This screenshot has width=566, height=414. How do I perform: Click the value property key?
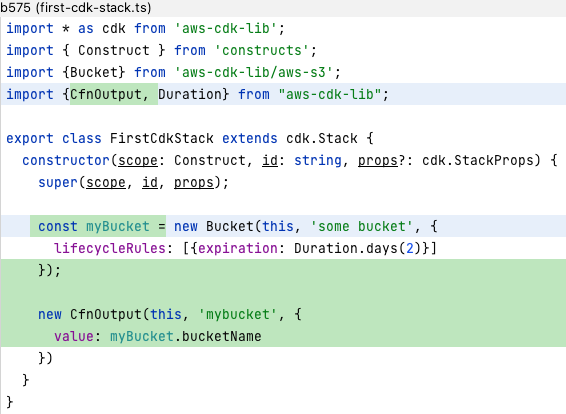click(x=74, y=336)
